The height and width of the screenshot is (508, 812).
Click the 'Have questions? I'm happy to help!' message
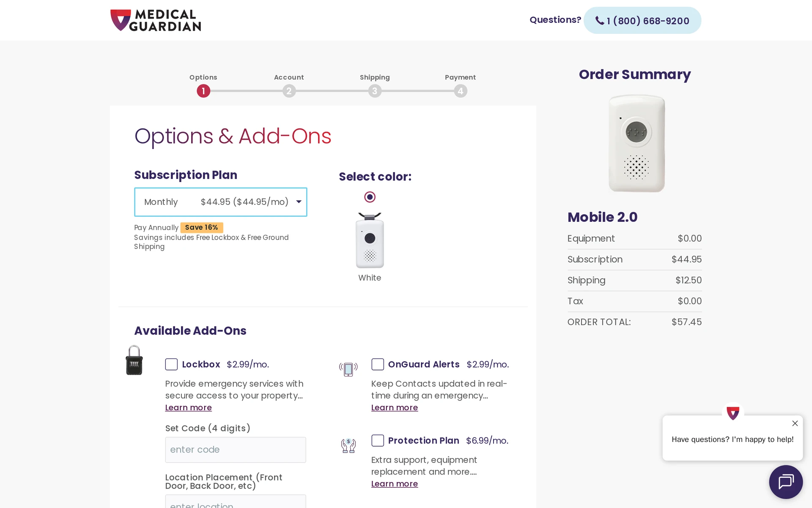(732, 439)
